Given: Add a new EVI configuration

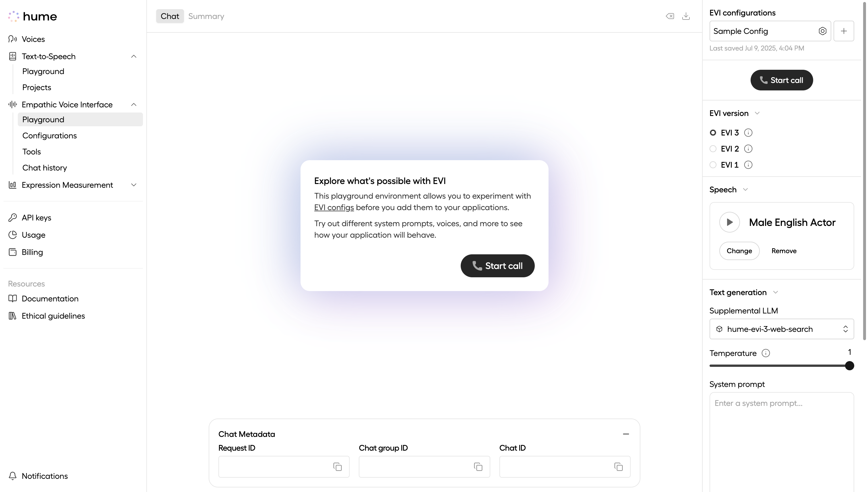Looking at the screenshot, I should (x=843, y=31).
